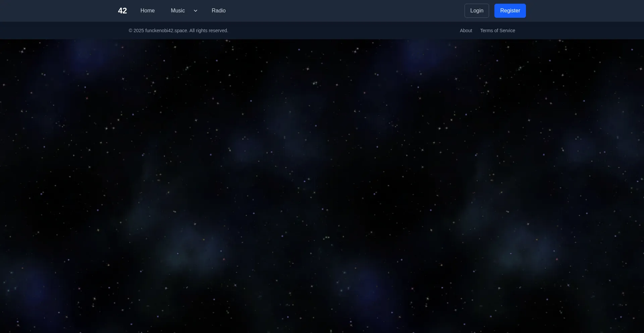Screen dimensions: 644x333
Task: Click the 2025 funckenobi42.space copyright text
Action: (x=178, y=31)
